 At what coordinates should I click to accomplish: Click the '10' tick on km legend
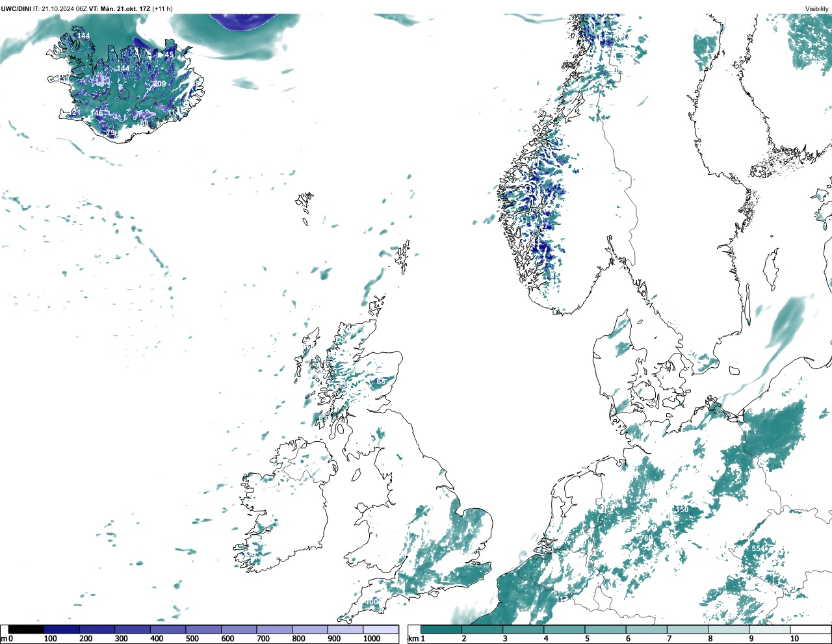(x=794, y=639)
